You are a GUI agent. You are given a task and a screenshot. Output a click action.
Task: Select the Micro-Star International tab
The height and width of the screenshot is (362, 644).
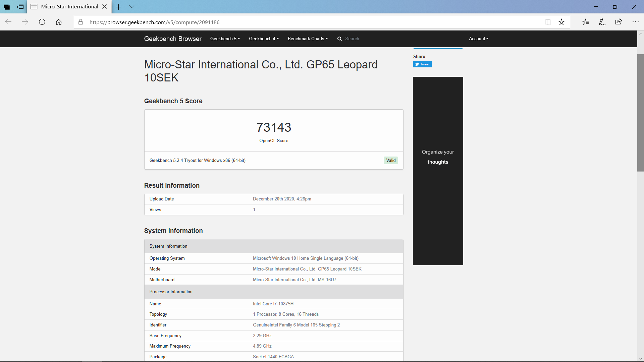69,7
